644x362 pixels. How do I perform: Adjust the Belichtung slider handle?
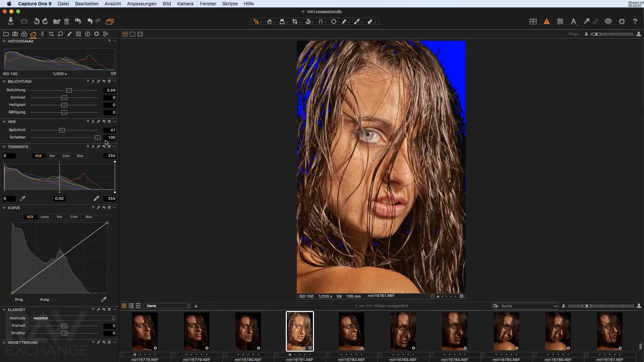tap(69, 90)
